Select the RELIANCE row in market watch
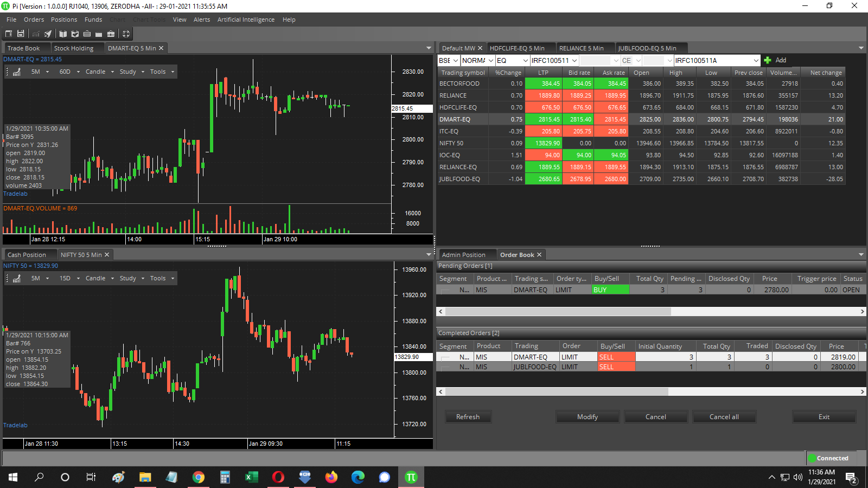Image resolution: width=868 pixels, height=488 pixels. pyautogui.click(x=641, y=95)
